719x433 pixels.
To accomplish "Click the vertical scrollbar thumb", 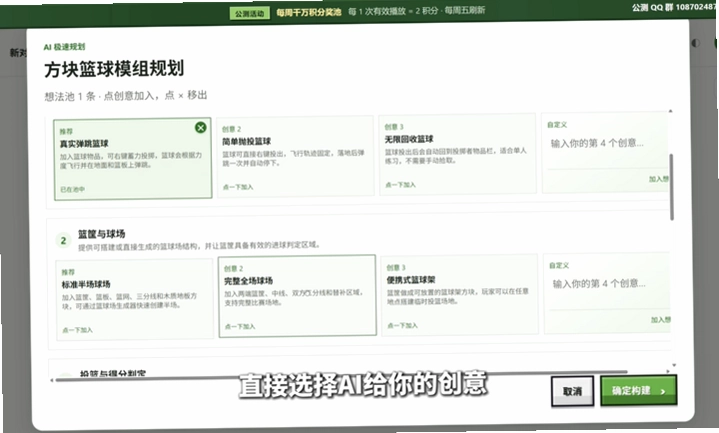I will pyautogui.click(x=671, y=187).
